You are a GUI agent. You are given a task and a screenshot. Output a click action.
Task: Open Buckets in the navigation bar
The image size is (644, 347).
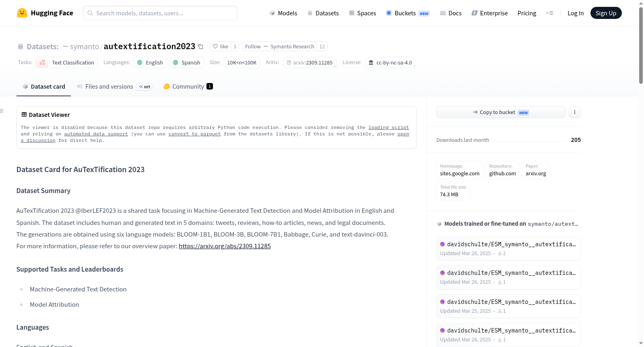pos(408,13)
